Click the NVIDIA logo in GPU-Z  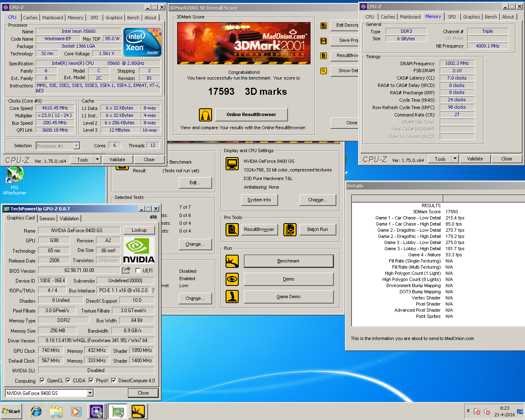coord(139,251)
